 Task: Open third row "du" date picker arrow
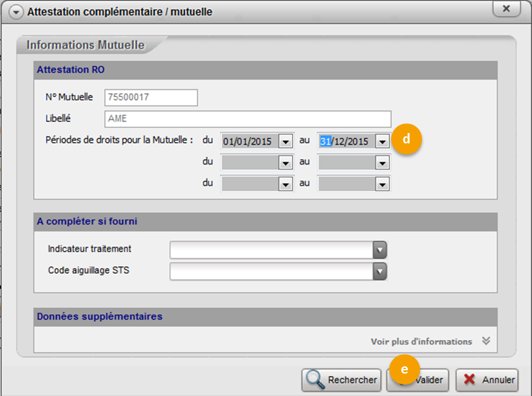(286, 184)
